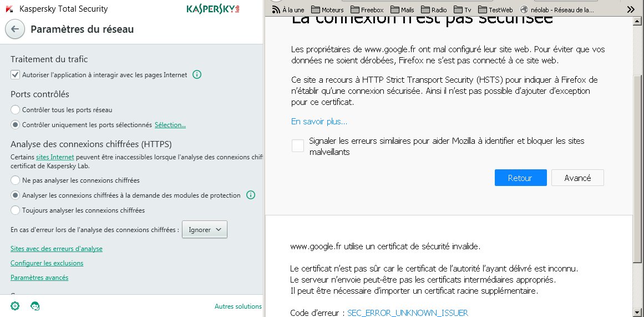Open the sites Internet link
Screen dimensions: 644x317
click(x=55, y=157)
